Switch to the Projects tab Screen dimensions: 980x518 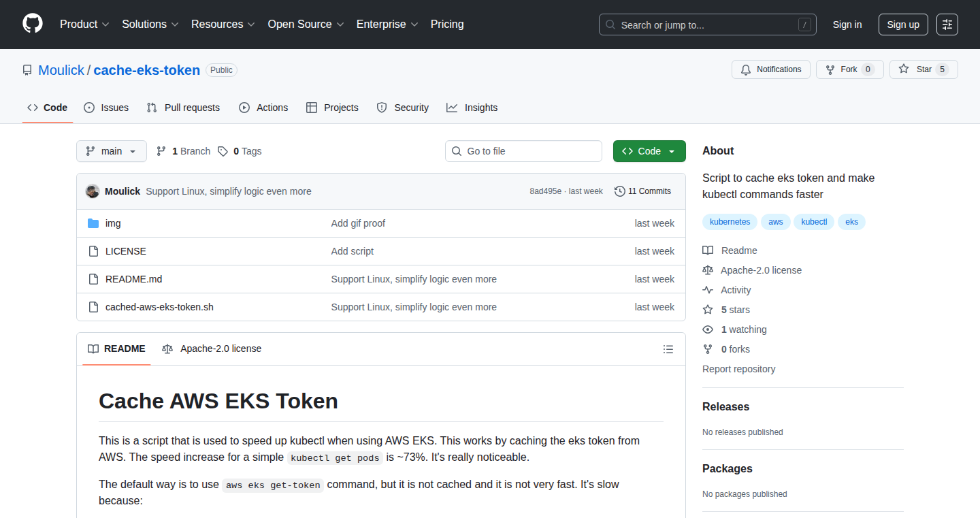[332, 108]
